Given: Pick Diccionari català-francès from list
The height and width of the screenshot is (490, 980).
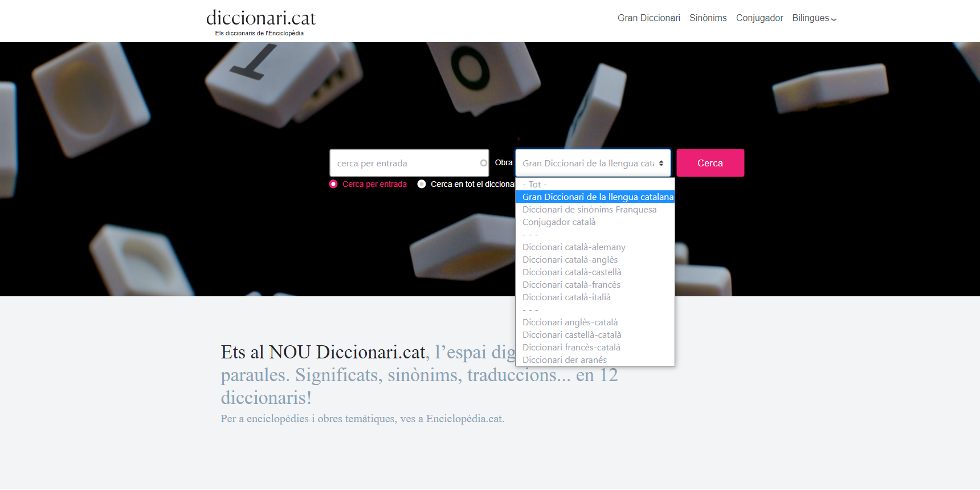Looking at the screenshot, I should (x=571, y=285).
